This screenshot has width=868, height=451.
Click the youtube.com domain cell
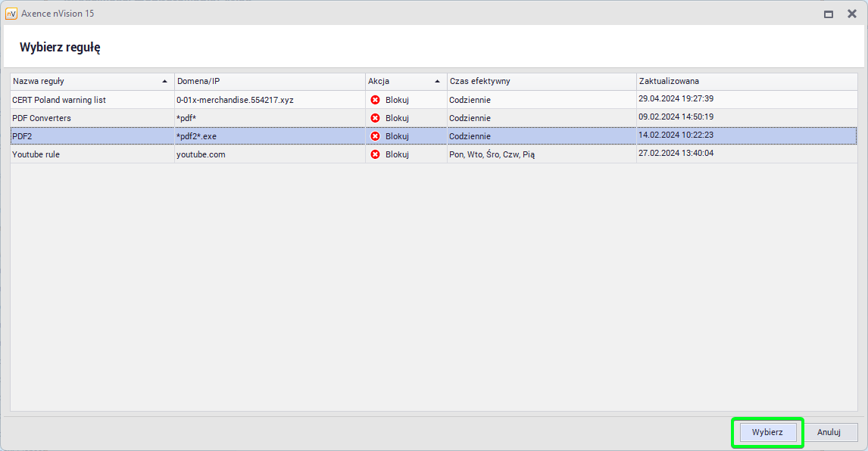pos(201,154)
